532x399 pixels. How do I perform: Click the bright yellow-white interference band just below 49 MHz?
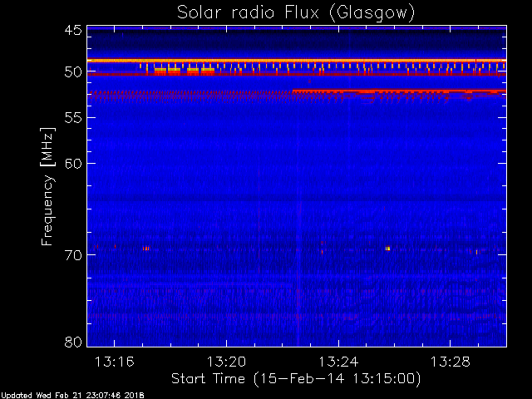point(297,61)
